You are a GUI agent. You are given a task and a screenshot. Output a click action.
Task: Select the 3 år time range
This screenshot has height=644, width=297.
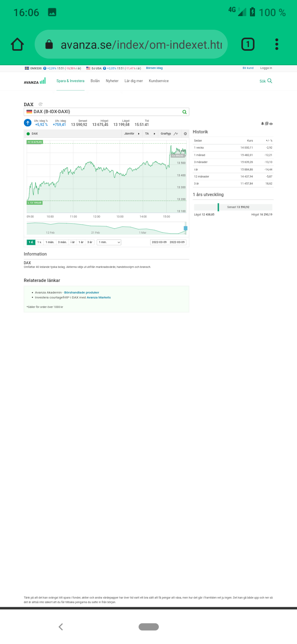(90, 242)
